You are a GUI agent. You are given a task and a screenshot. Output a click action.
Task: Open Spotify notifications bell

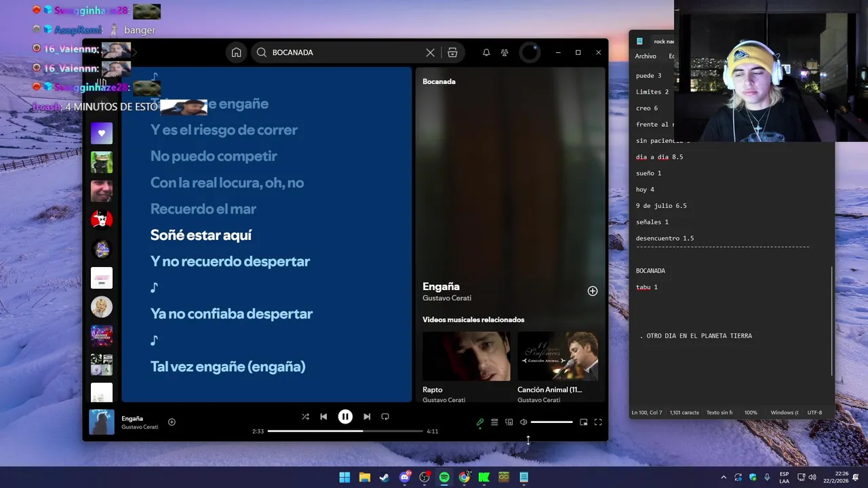[486, 52]
